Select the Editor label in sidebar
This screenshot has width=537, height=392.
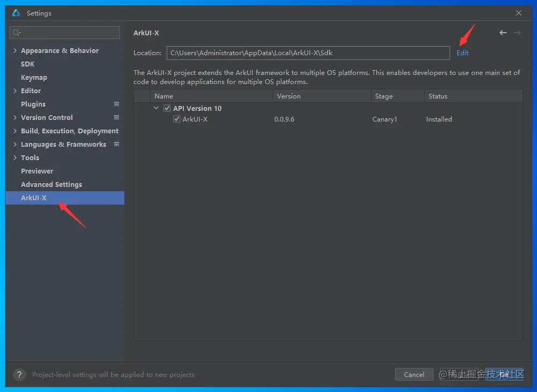[x=31, y=91]
